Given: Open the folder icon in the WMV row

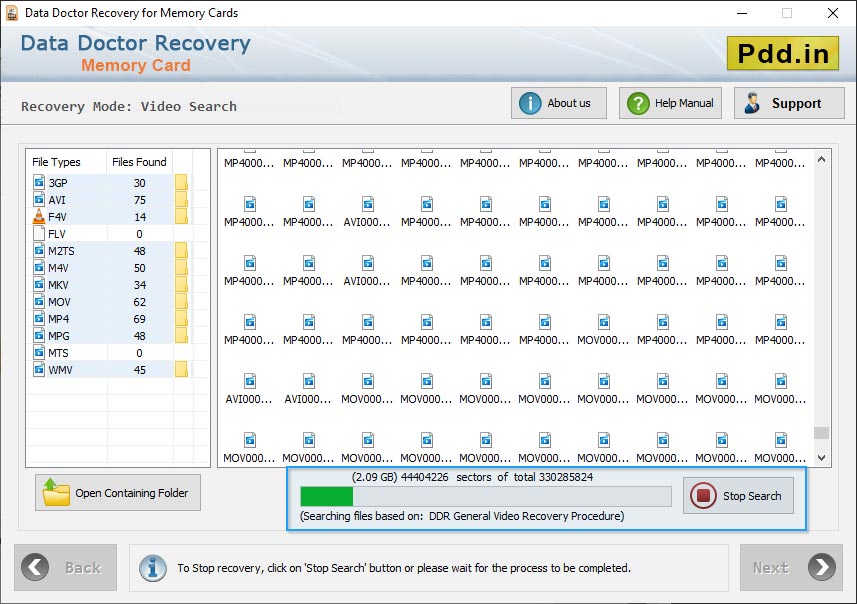Looking at the screenshot, I should click(181, 370).
